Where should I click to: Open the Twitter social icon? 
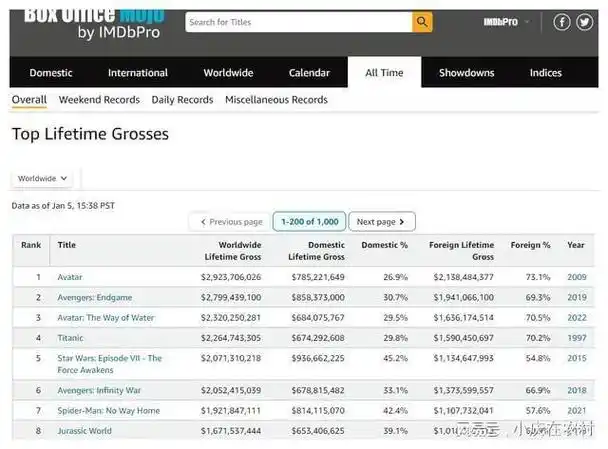pyautogui.click(x=586, y=22)
